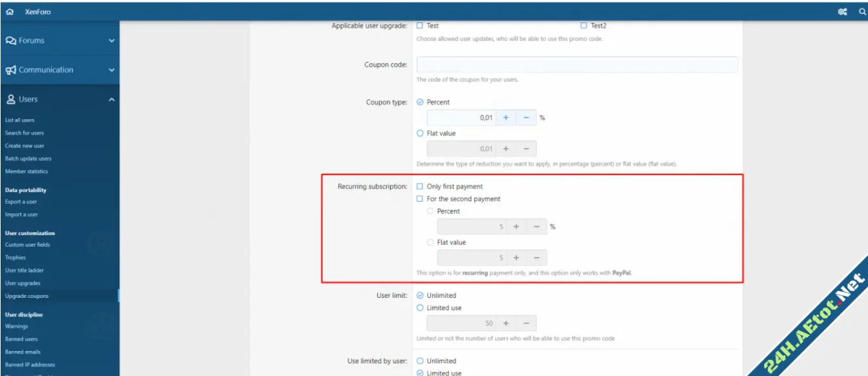Screen dimensions: 868x376
Task: Check For the second payment option
Action: (420, 199)
